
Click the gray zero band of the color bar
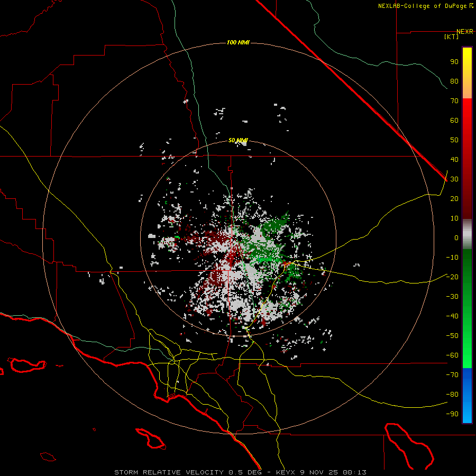(467, 234)
